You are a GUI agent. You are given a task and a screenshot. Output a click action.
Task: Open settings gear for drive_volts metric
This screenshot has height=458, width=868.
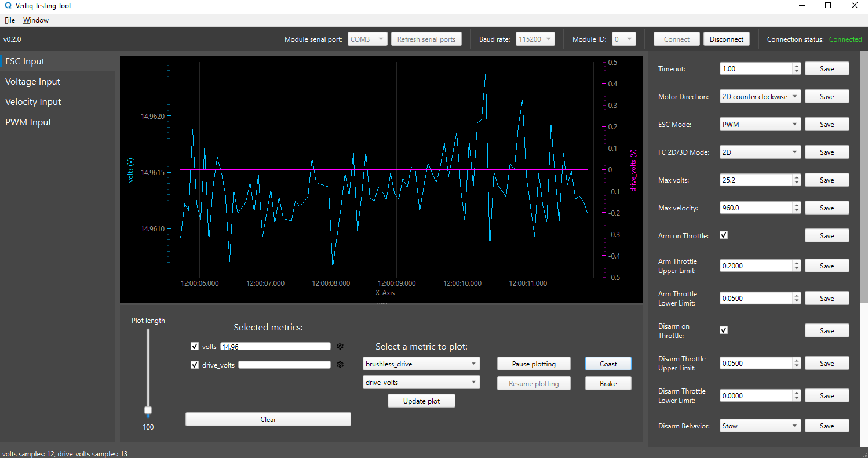pos(341,365)
